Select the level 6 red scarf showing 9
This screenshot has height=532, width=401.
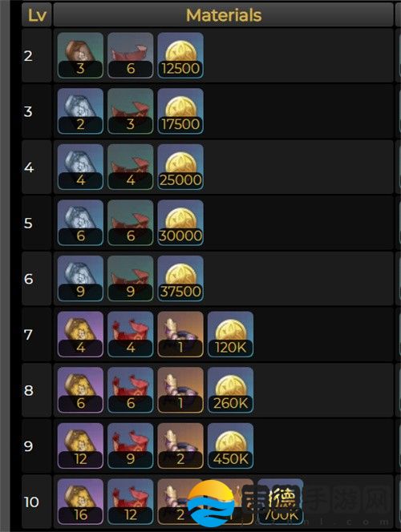point(131,279)
